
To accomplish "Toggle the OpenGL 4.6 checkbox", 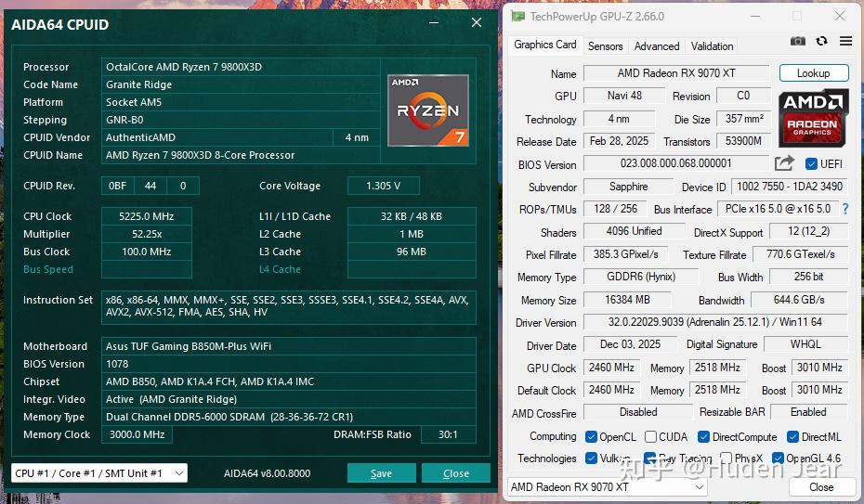I will coord(778,458).
